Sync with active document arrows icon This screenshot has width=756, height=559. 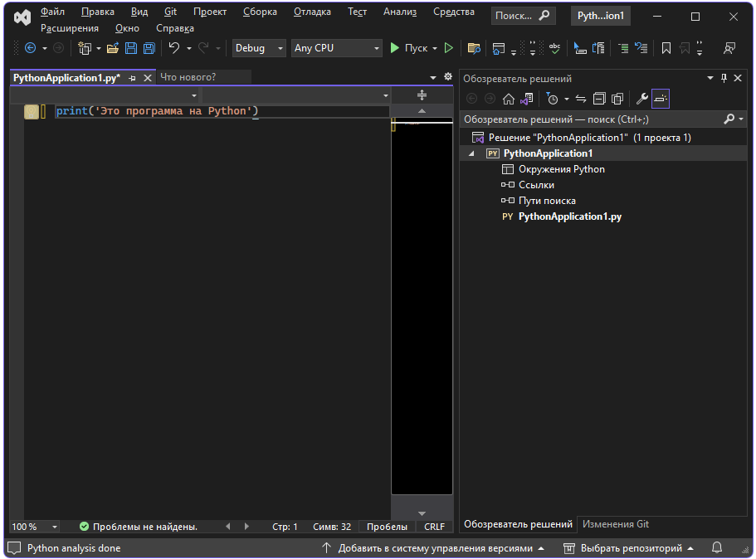coord(581,99)
